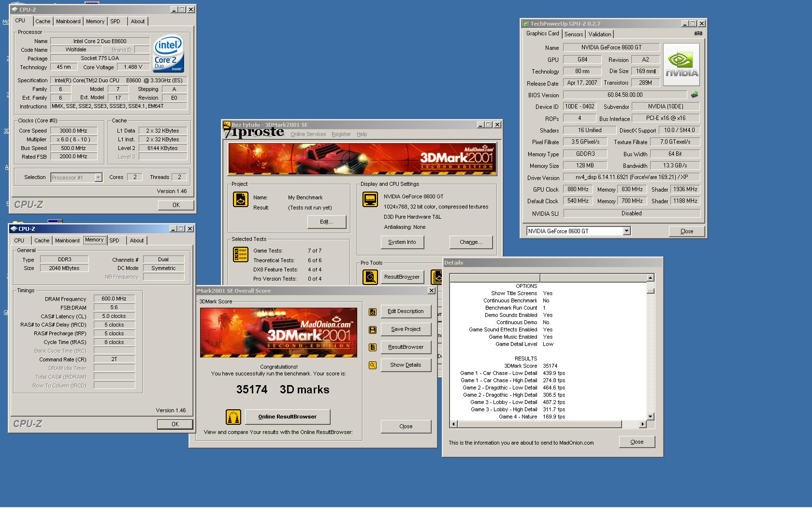Click the Change... display settings button
The width and height of the screenshot is (812, 508).
point(471,242)
